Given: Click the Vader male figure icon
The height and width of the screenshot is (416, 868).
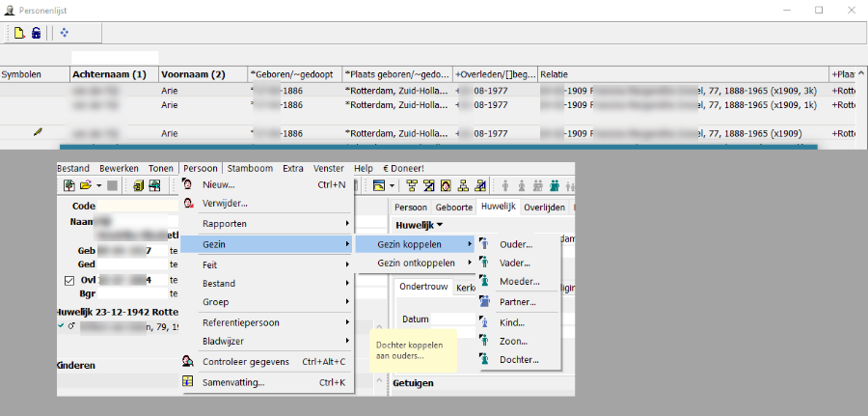Looking at the screenshot, I should pos(484,263).
